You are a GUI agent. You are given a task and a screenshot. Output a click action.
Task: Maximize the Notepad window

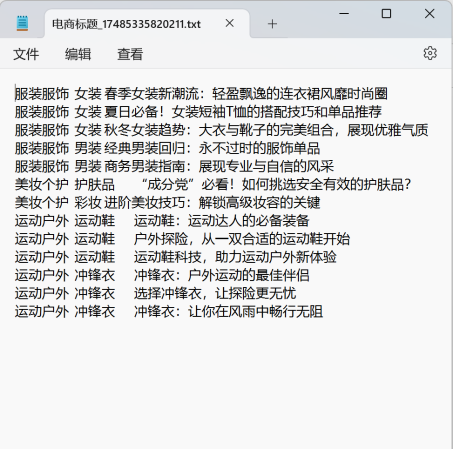click(386, 14)
